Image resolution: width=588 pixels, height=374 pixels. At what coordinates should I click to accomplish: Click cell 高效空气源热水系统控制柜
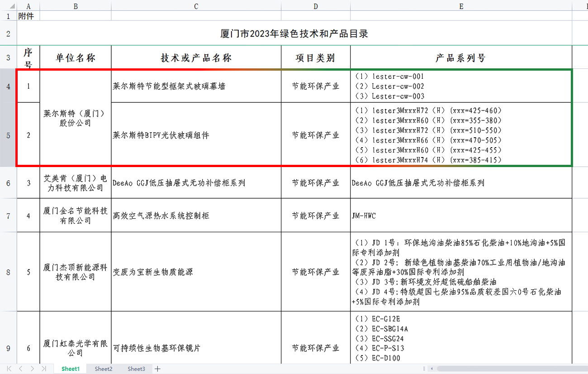click(x=196, y=216)
